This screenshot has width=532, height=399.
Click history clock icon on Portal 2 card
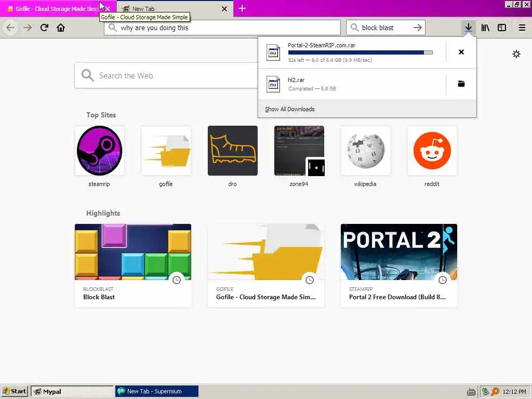pyautogui.click(x=443, y=280)
